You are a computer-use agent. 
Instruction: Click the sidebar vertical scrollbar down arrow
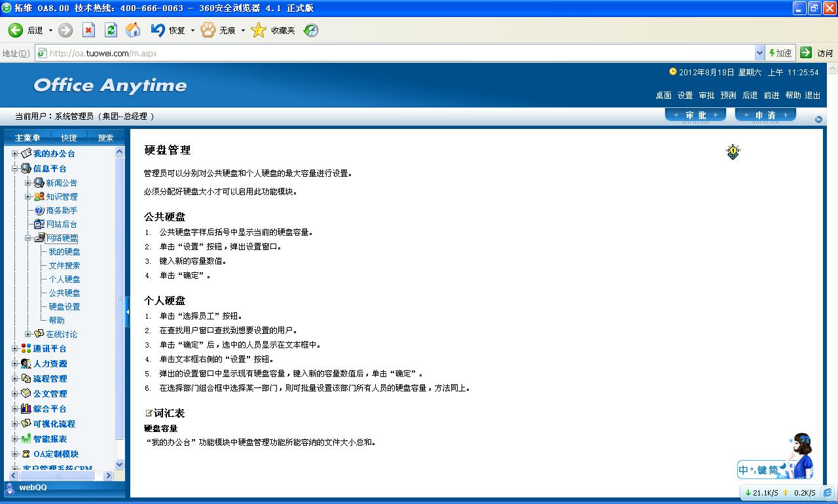[119, 464]
